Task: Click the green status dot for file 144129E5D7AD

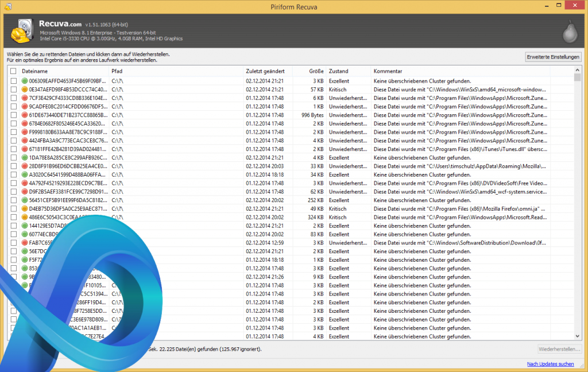Action: pyautogui.click(x=25, y=226)
